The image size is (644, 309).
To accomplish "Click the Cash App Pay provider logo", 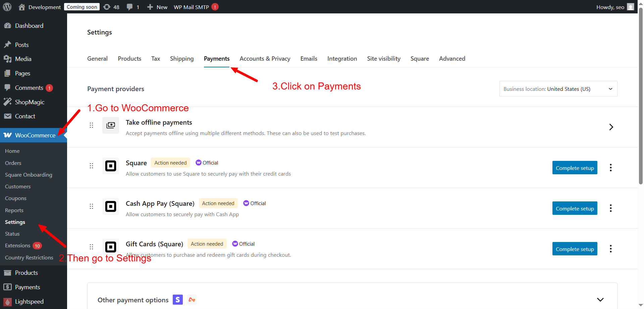I will click(111, 206).
